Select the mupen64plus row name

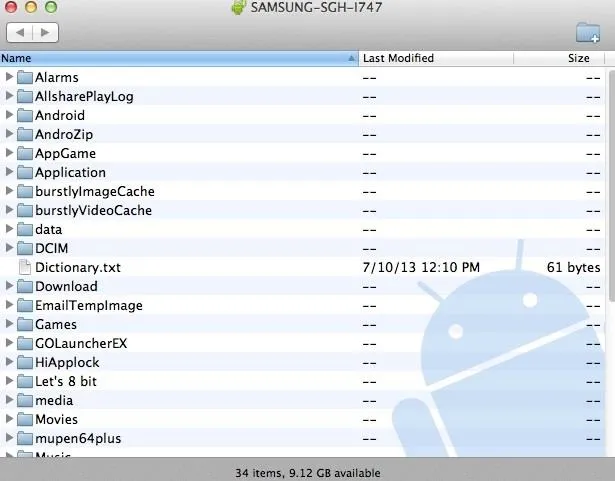[x=78, y=438]
